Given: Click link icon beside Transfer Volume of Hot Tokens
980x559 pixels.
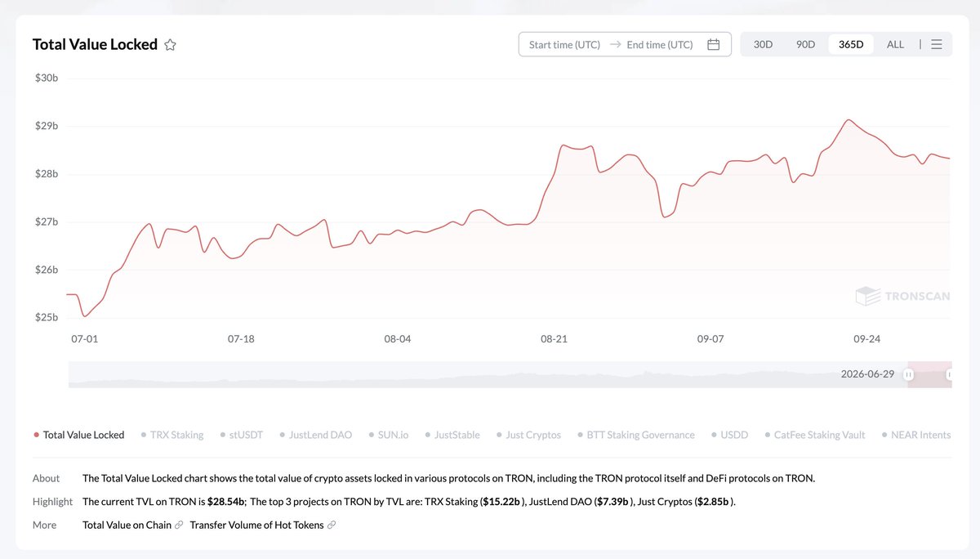Looking at the screenshot, I should click(x=331, y=525).
